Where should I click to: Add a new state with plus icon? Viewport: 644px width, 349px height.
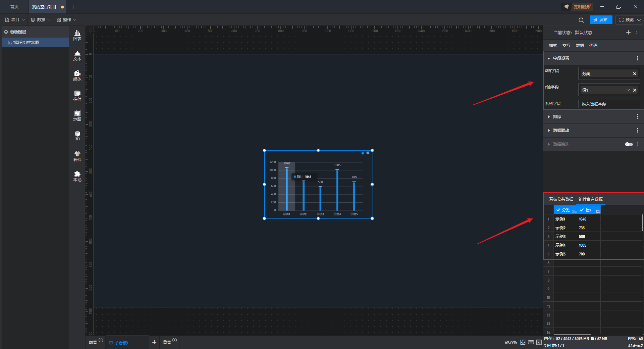[x=628, y=33]
